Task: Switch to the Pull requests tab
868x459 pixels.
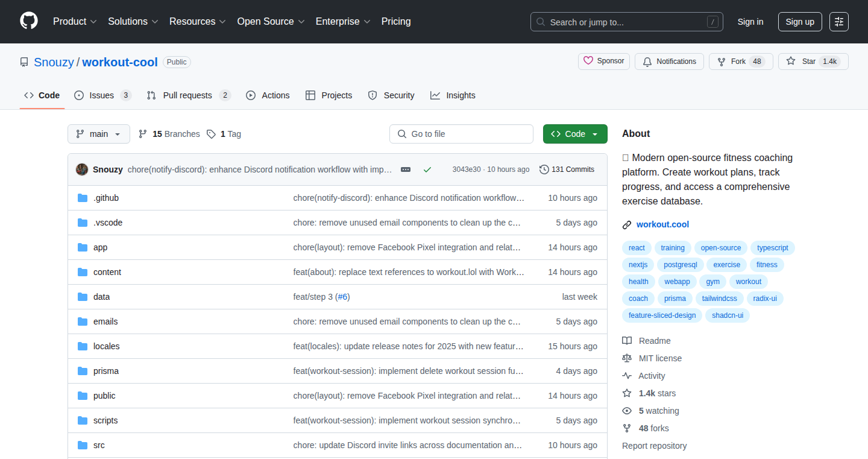Action: coord(189,95)
